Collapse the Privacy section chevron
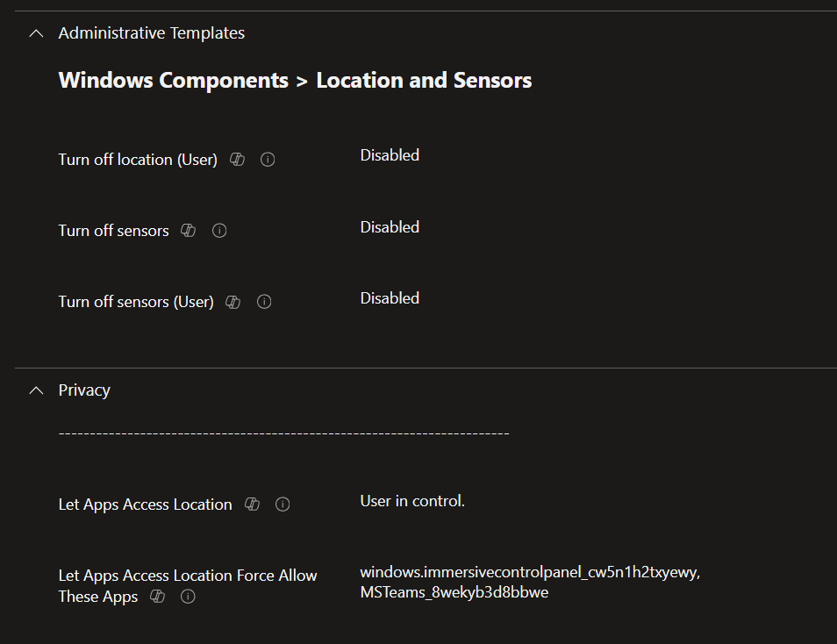 [x=36, y=390]
